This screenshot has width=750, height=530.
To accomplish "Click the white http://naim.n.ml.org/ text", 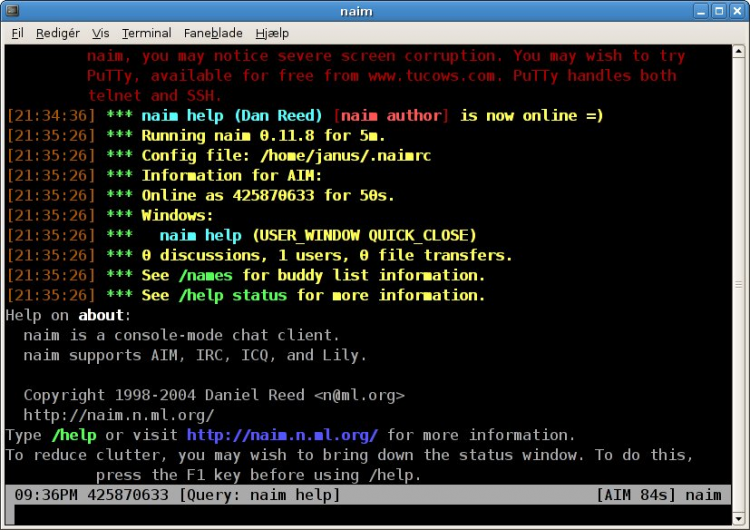I will click(x=119, y=415).
